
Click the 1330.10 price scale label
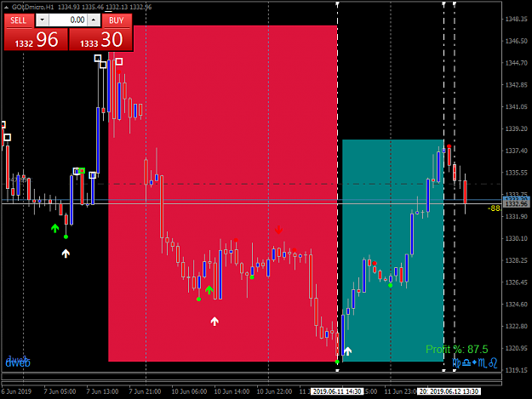click(x=517, y=238)
